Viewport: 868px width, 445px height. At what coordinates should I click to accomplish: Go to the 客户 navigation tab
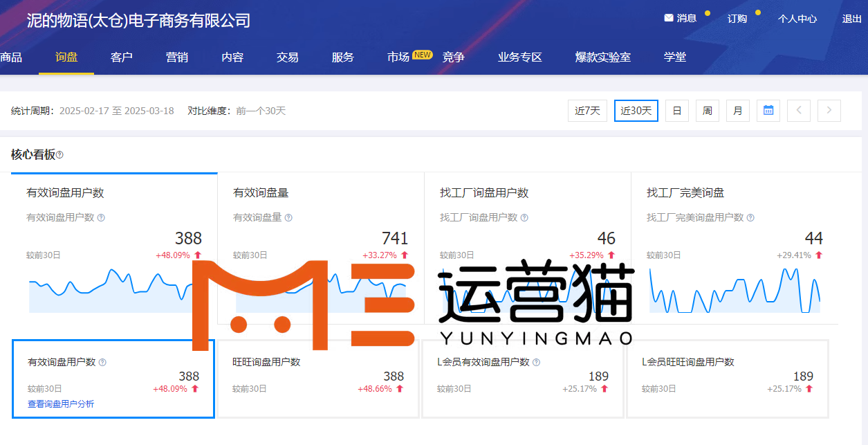pyautogui.click(x=122, y=57)
